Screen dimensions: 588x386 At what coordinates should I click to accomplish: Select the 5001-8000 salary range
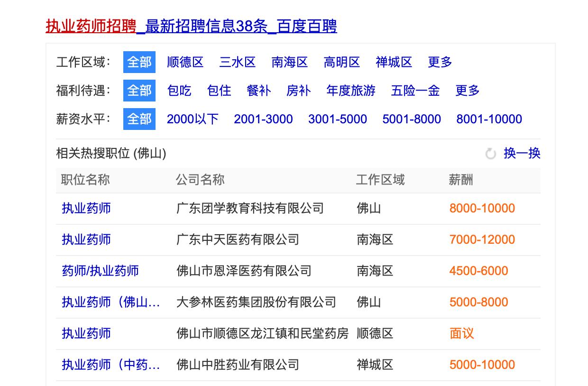(412, 119)
